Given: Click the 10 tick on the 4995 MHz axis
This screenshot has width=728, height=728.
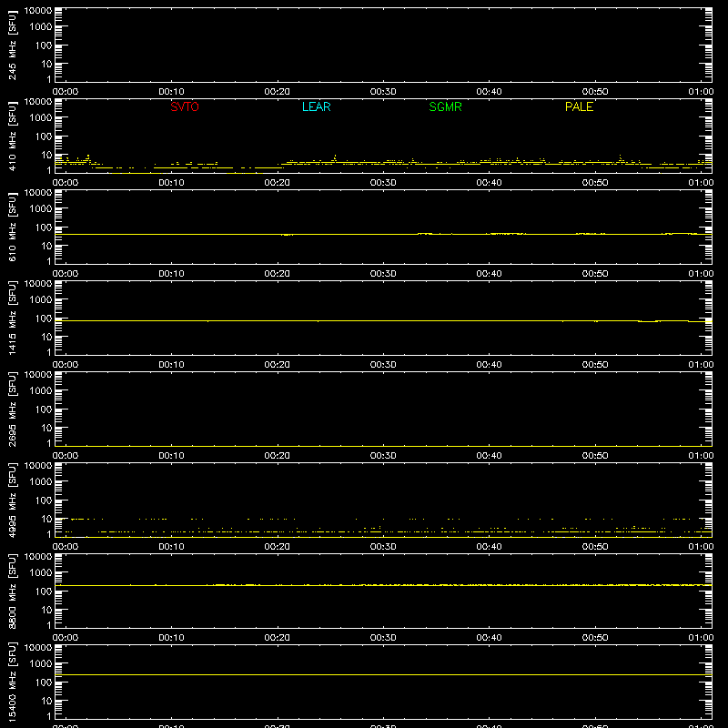Looking at the screenshot, I should (46, 519).
